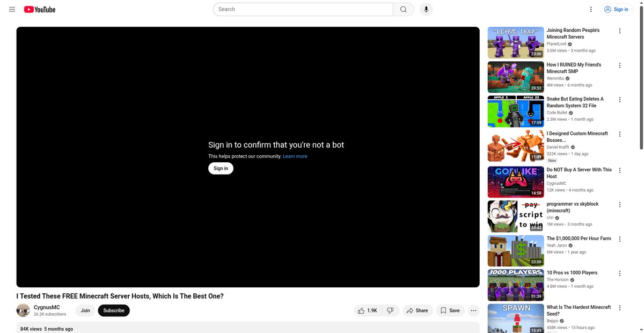
Task: Click the white Sign in button on player
Action: pos(221,168)
